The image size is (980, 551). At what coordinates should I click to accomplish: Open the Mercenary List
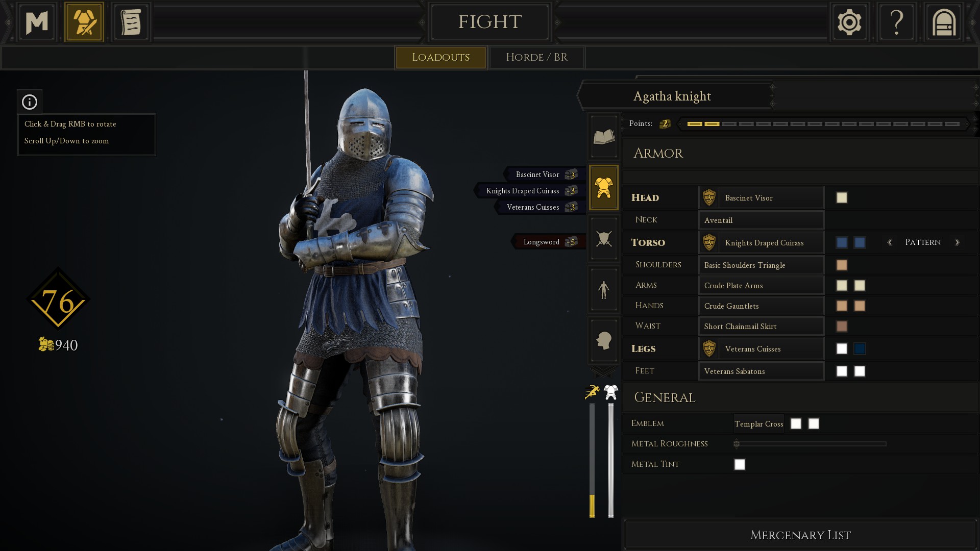pos(800,535)
